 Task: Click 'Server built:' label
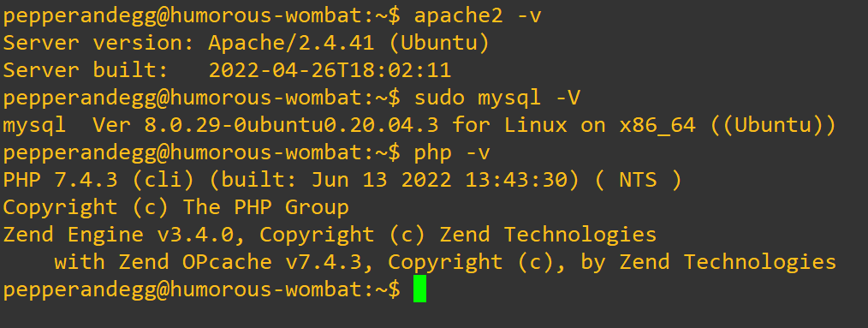coord(86,70)
